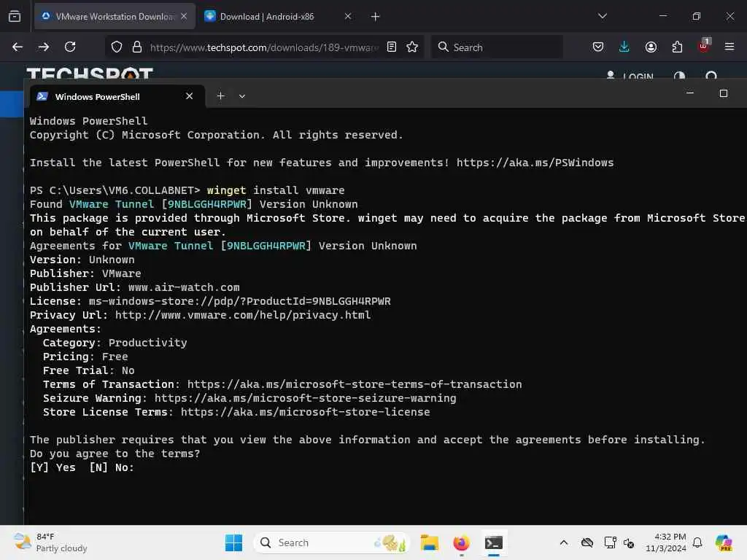Toggle TechSpot dark mode icon
The width and height of the screenshot is (747, 560).
click(x=679, y=76)
